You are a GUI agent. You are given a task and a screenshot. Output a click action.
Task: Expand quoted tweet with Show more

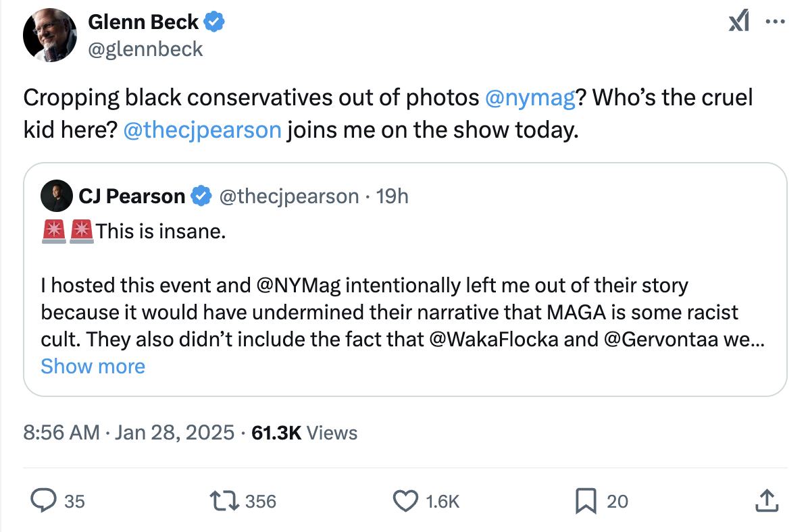pos(93,367)
